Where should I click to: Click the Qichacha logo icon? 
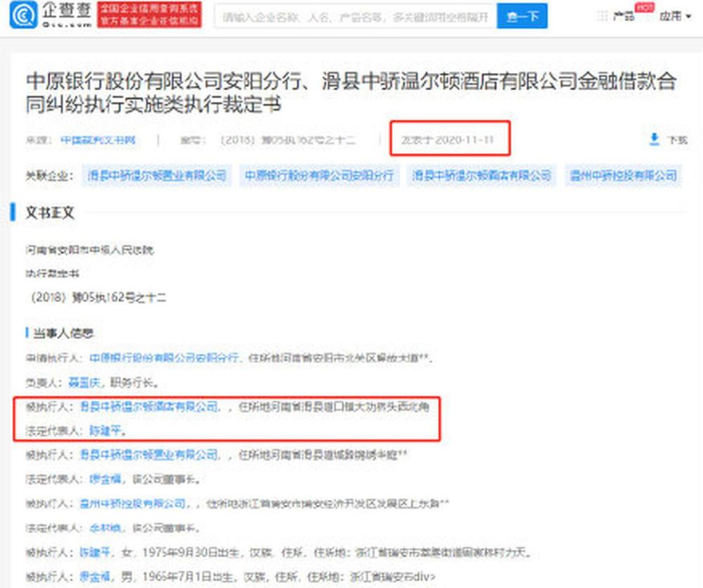click(23, 15)
